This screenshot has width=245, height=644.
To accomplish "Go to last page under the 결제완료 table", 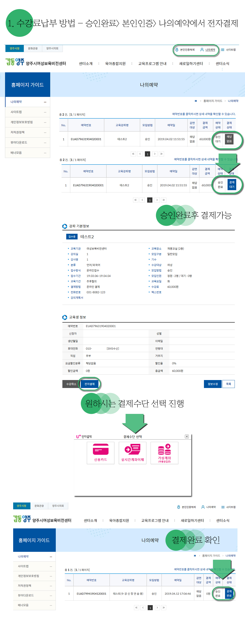I will [x=164, y=607].
